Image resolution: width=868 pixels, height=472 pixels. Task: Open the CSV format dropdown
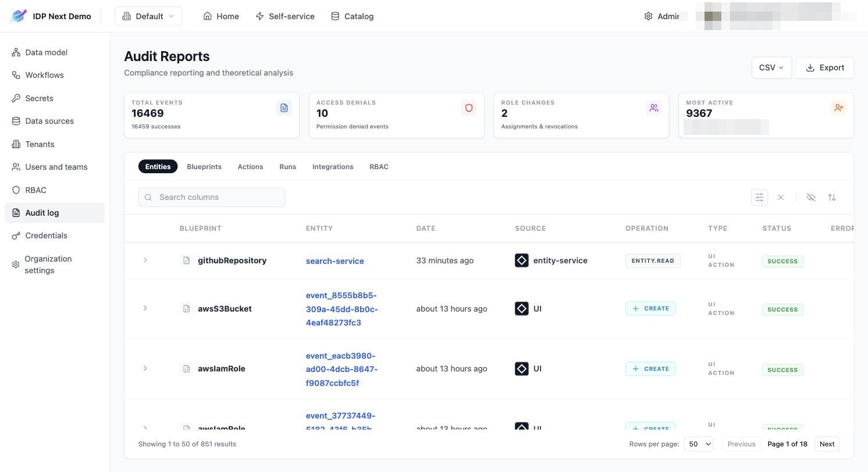pos(771,67)
